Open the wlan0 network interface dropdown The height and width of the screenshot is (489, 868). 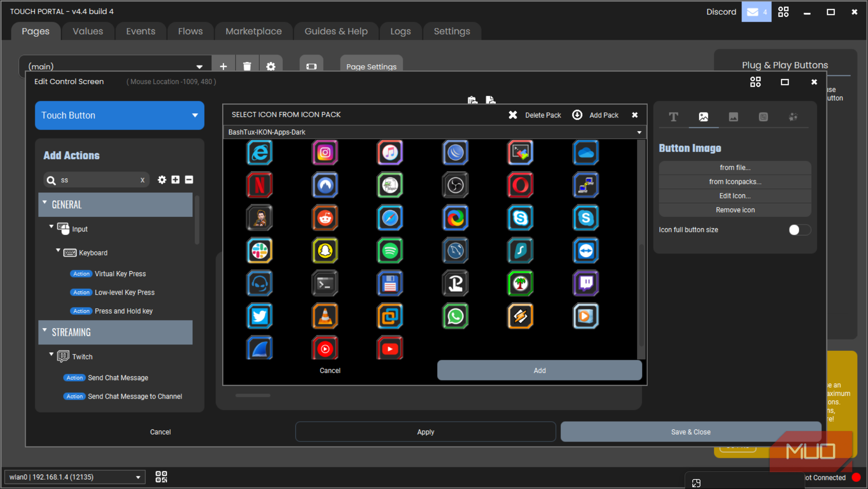(x=75, y=477)
